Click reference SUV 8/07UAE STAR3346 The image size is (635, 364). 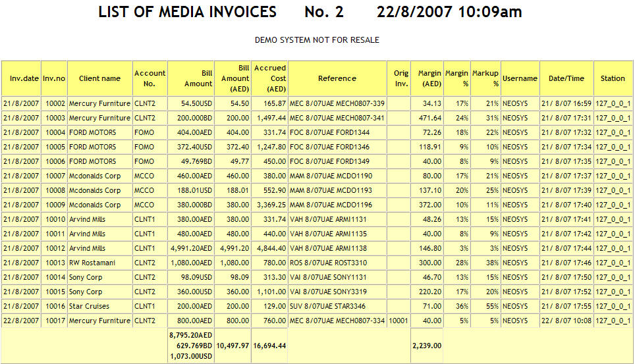pyautogui.click(x=327, y=306)
